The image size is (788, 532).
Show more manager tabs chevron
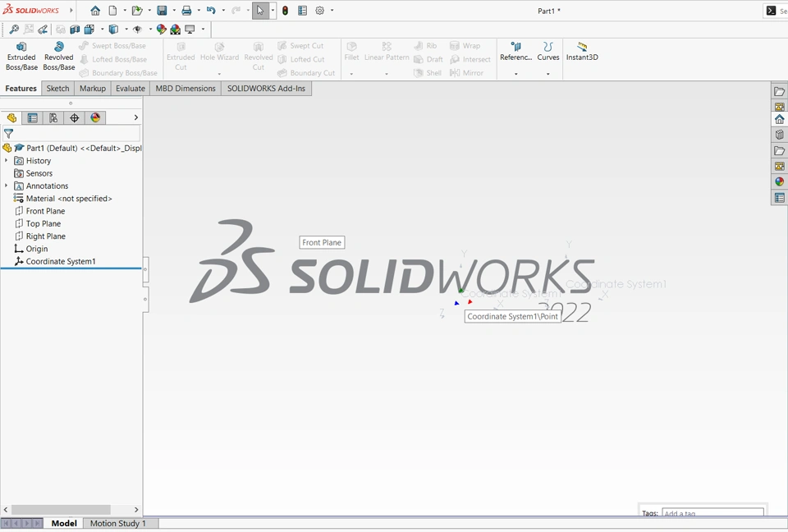click(x=135, y=117)
